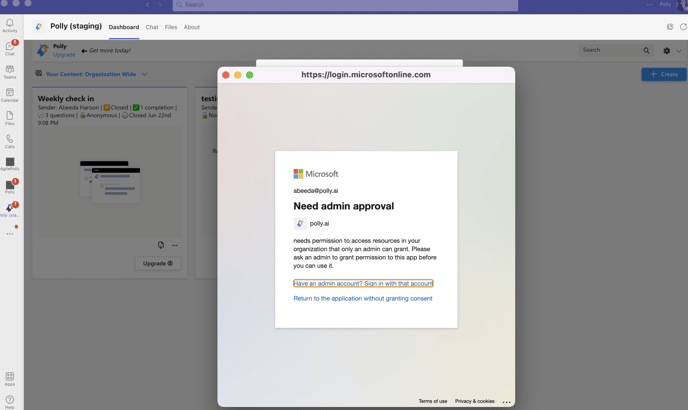Open the Activity feed in Teams sidebar

click(x=10, y=25)
